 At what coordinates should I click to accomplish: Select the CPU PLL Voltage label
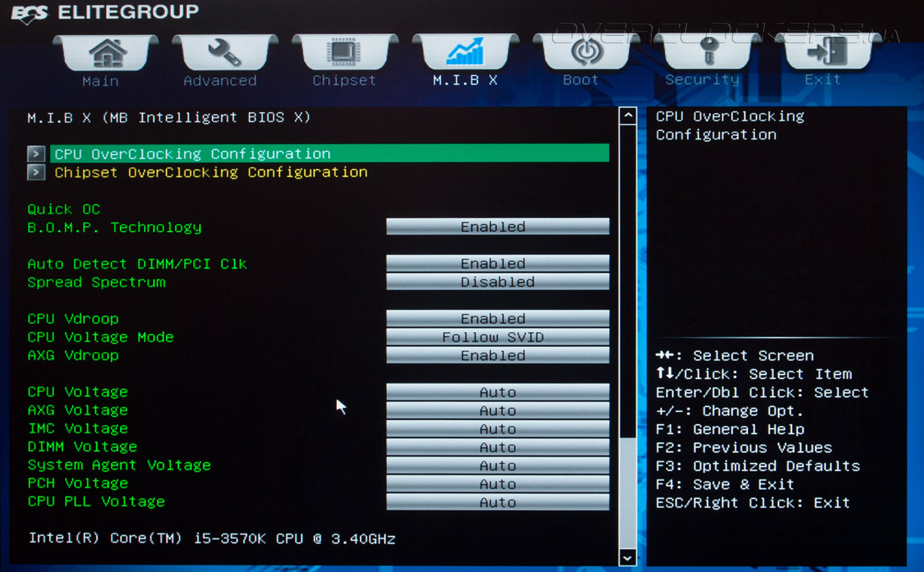click(96, 502)
